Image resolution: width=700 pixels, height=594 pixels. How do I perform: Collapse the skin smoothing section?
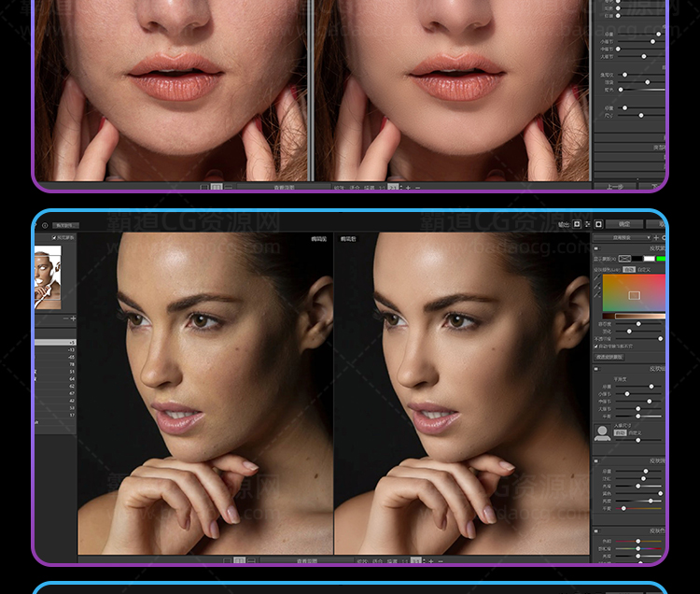596,369
